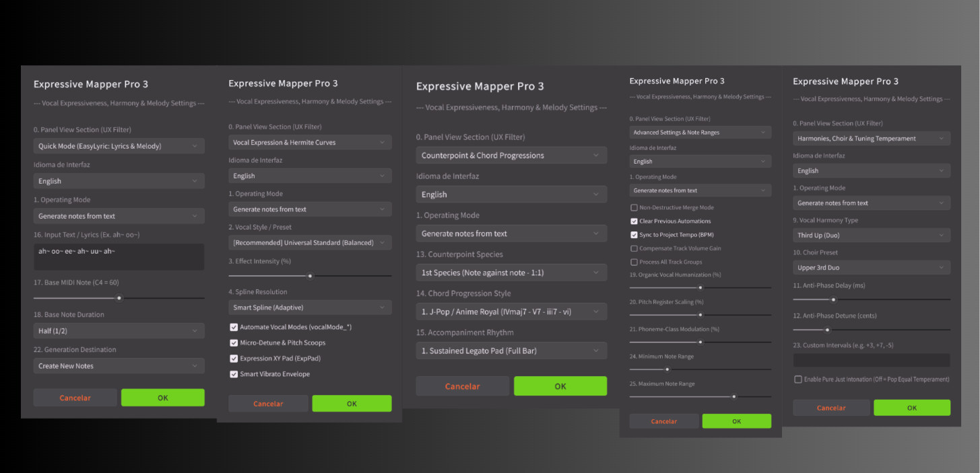Uncheck Sync to Project Tempo (BPM)
The image size is (980, 473).
(x=634, y=235)
